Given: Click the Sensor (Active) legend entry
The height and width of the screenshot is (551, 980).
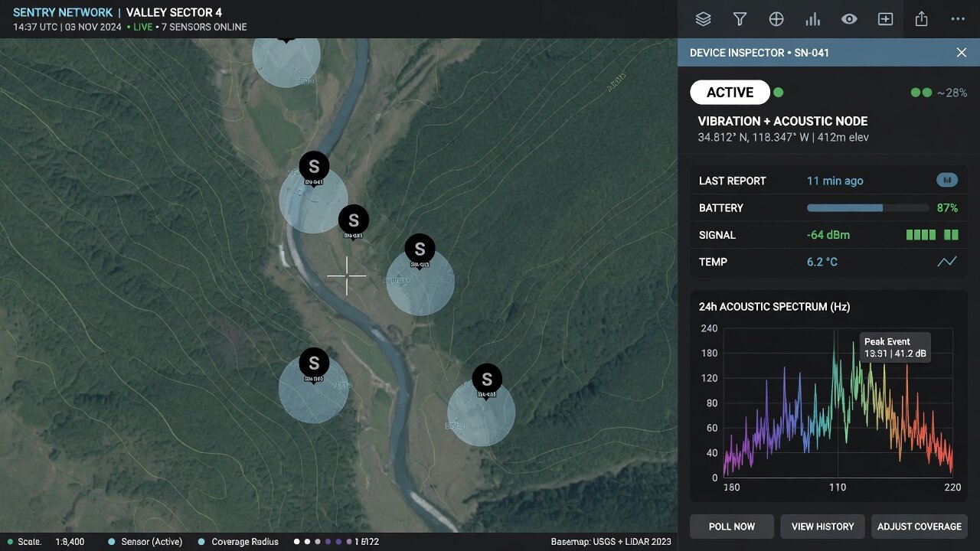Looking at the screenshot, I should (145, 542).
